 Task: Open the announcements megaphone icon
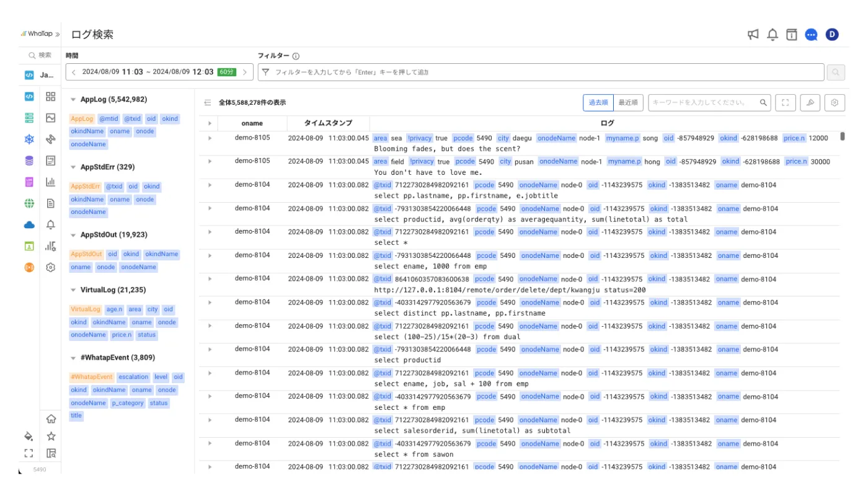(x=753, y=35)
